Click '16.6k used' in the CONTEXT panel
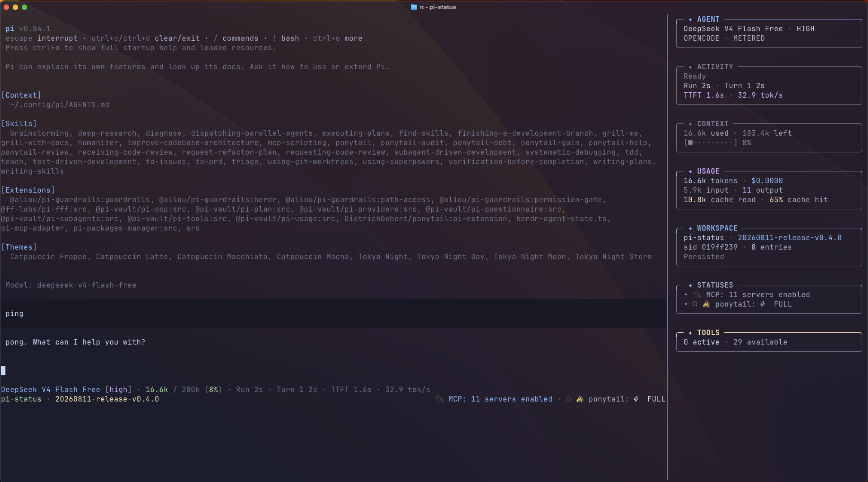 [706, 133]
